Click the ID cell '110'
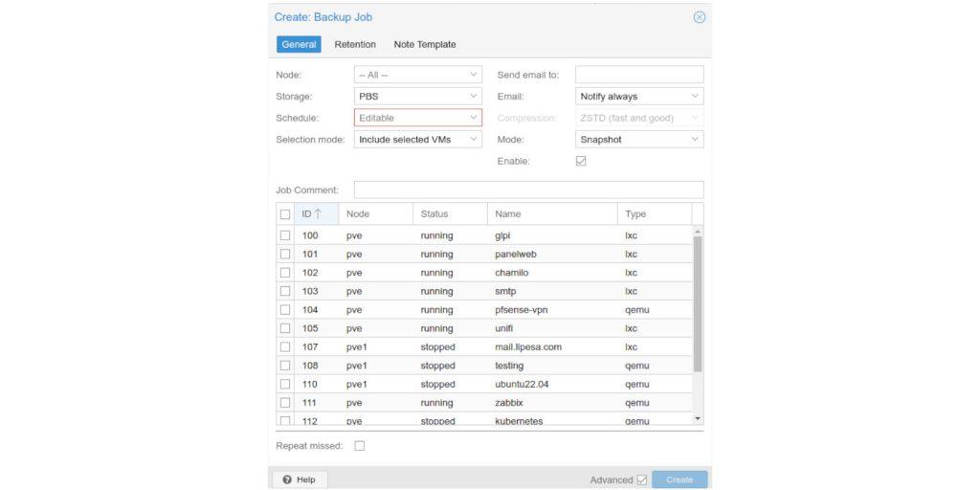Image resolution: width=980 pixels, height=490 pixels. (310, 384)
